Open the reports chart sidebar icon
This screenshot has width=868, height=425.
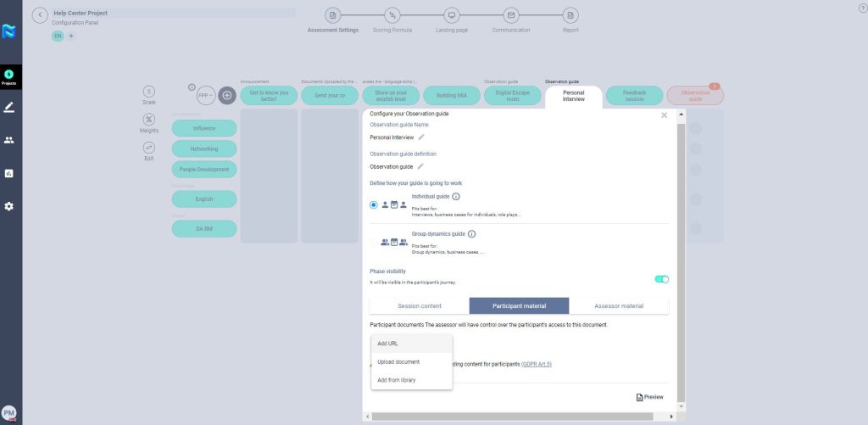(x=9, y=173)
